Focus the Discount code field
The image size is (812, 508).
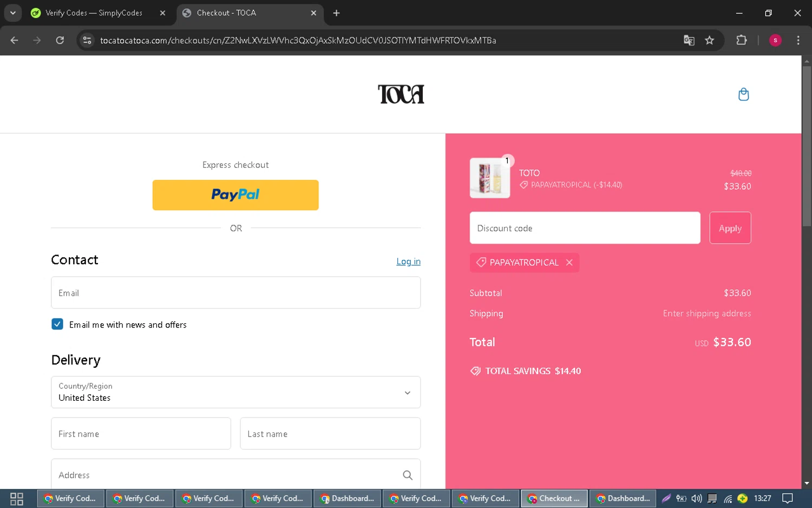585,228
